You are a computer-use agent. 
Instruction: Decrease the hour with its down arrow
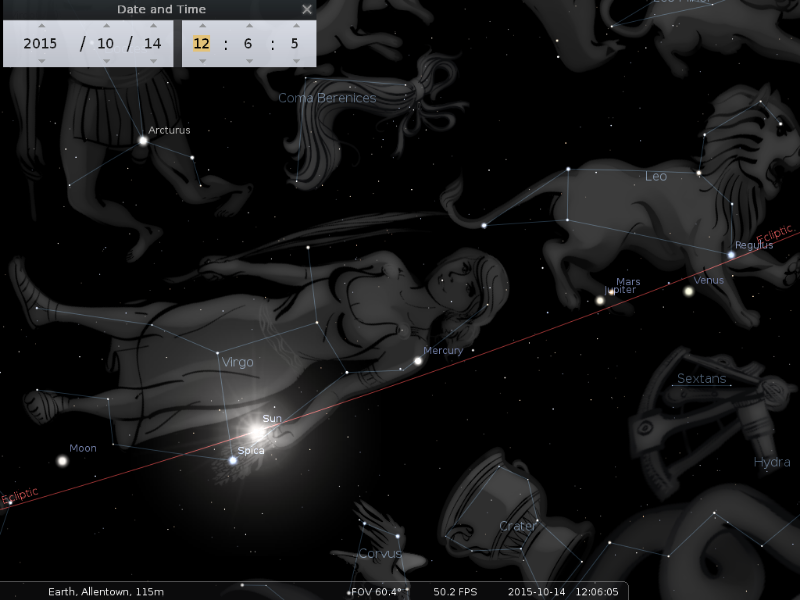coord(202,60)
